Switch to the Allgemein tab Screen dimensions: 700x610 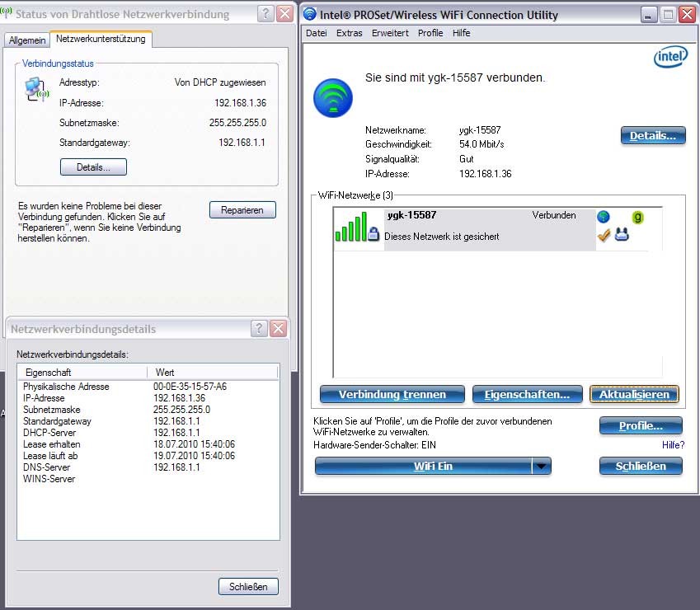click(x=26, y=40)
